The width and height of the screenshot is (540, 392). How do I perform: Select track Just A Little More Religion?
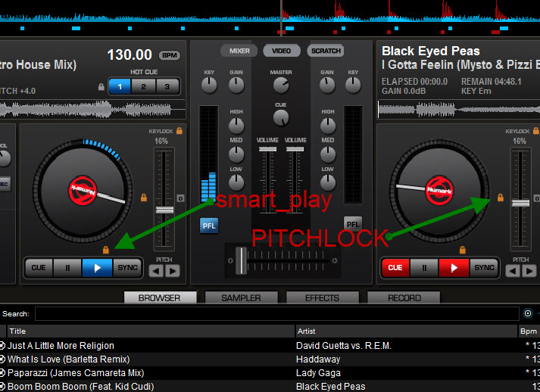pyautogui.click(x=270, y=346)
